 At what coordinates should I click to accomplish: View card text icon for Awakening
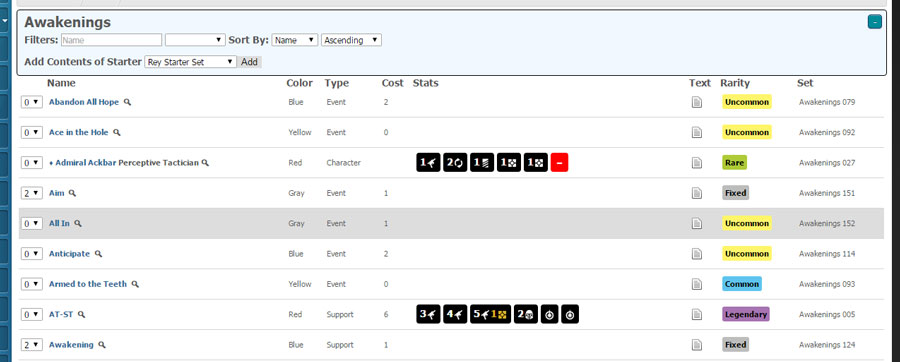[x=696, y=345]
